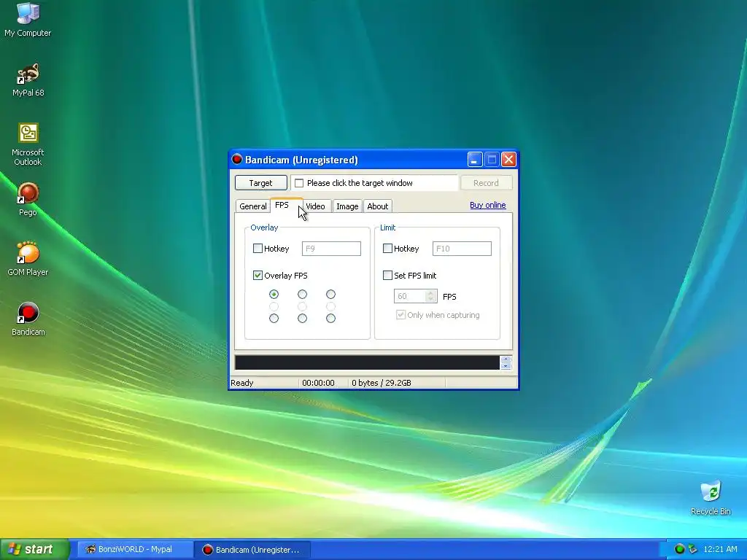Viewport: 747px width, 560px height.
Task: Click the F9 overlay hotkey field
Action: point(332,249)
